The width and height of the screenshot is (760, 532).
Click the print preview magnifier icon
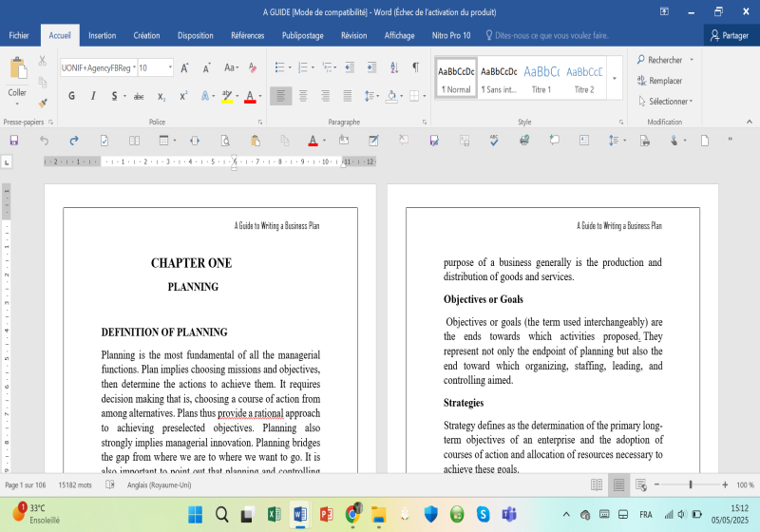[225, 141]
